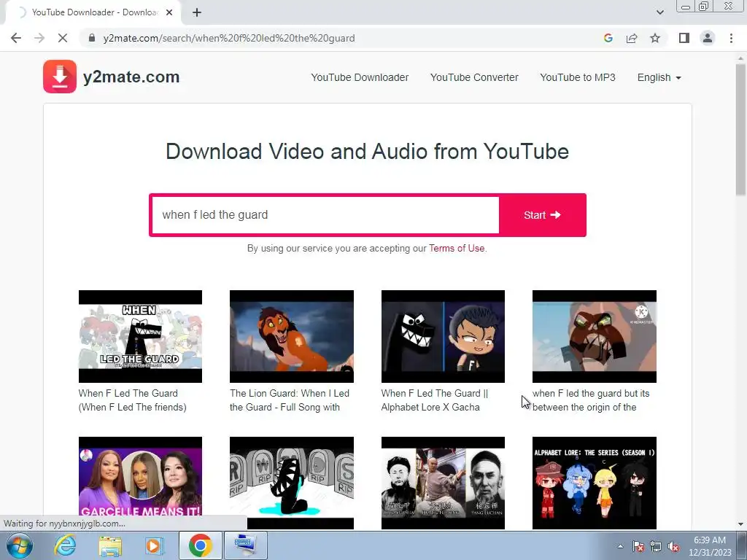Open the RIP gravestones thumbnail
This screenshot has height=560, width=747.
click(x=292, y=483)
